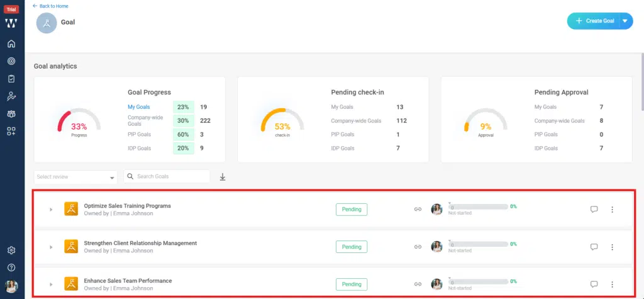The image size is (644, 299).
Task: Click the Pending check-in card heading
Action: pos(357,92)
